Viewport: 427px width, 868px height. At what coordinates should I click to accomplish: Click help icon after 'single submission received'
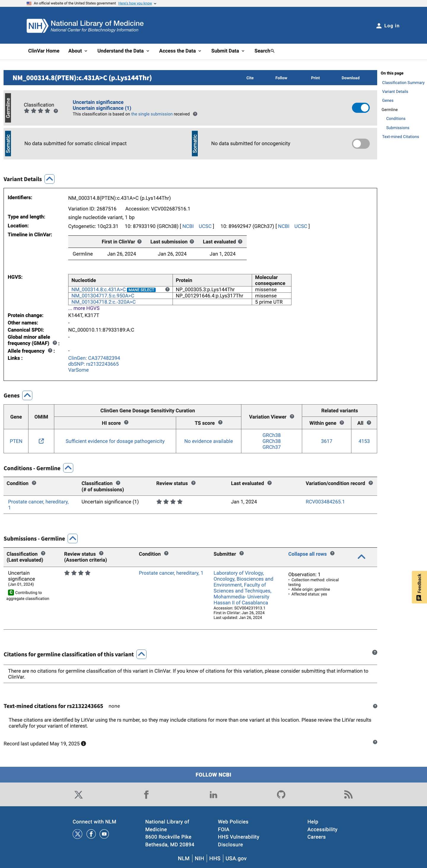(x=195, y=114)
